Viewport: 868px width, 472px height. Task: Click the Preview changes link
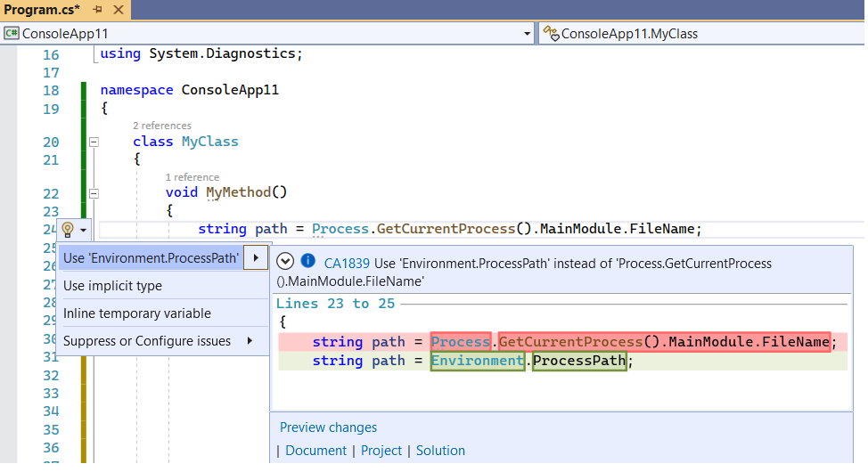tap(328, 427)
